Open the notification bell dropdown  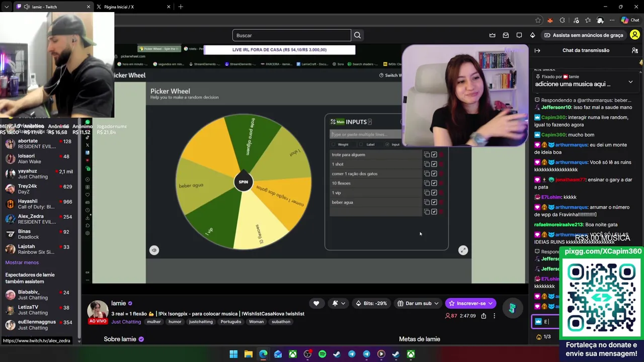click(338, 303)
